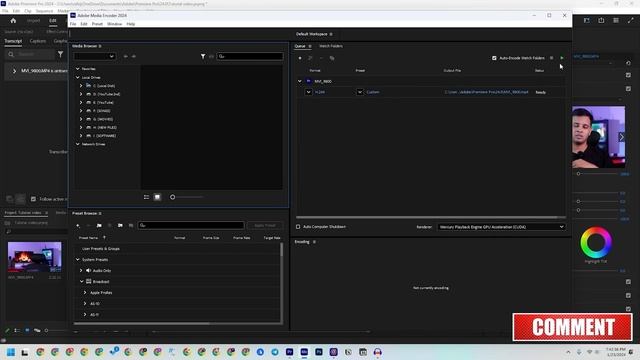Click the Premiere Pro icon in the taskbar

(289, 352)
